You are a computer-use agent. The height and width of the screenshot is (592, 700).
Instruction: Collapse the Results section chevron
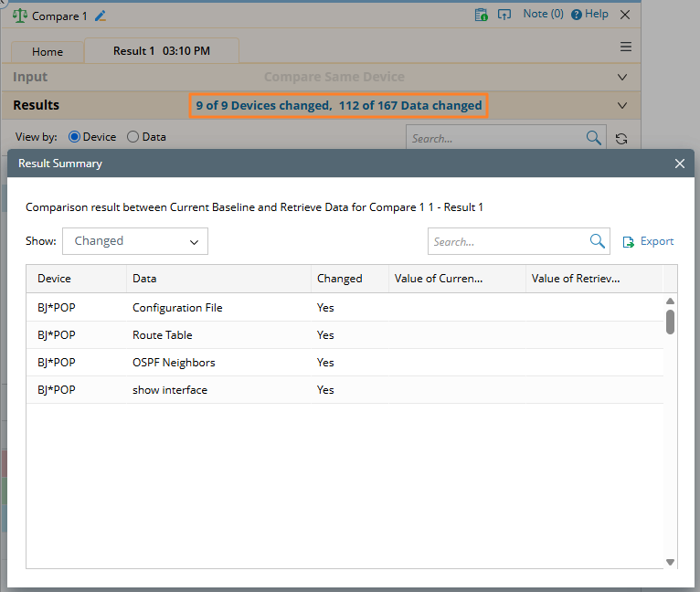[622, 105]
